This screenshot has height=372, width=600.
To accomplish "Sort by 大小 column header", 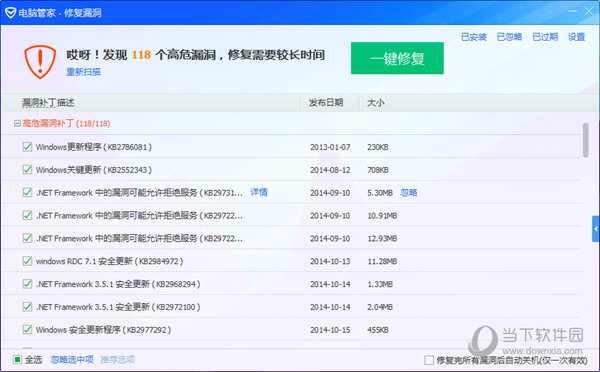I will (375, 103).
